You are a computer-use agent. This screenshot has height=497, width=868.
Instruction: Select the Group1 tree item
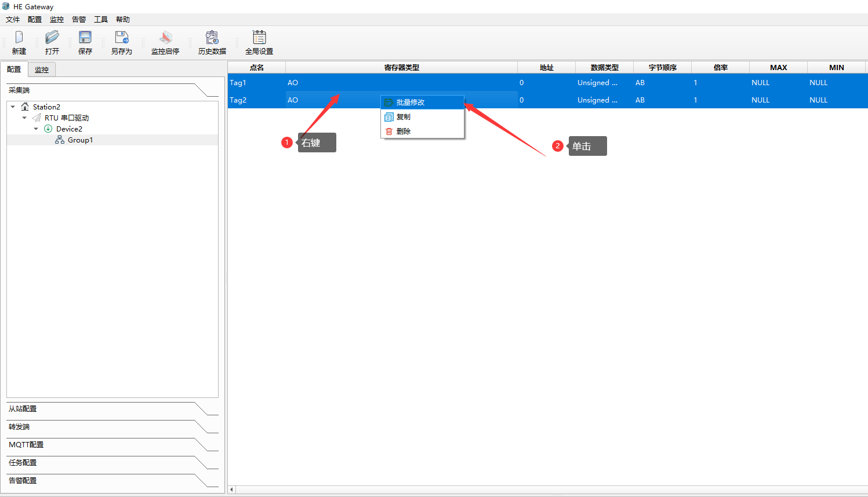click(x=80, y=140)
